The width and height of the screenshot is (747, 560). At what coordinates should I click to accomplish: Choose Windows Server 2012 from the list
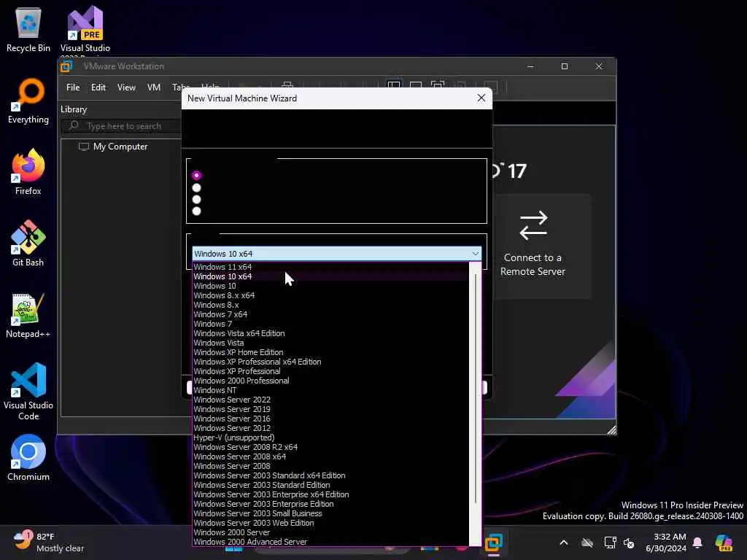330,428
